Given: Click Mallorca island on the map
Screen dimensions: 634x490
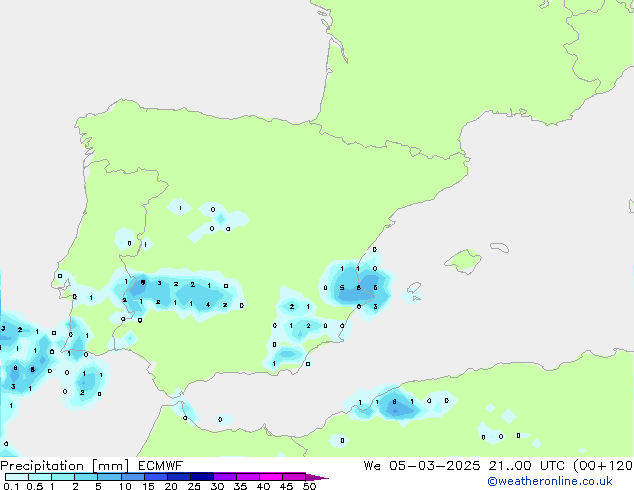Looking at the screenshot, I should tap(463, 262).
